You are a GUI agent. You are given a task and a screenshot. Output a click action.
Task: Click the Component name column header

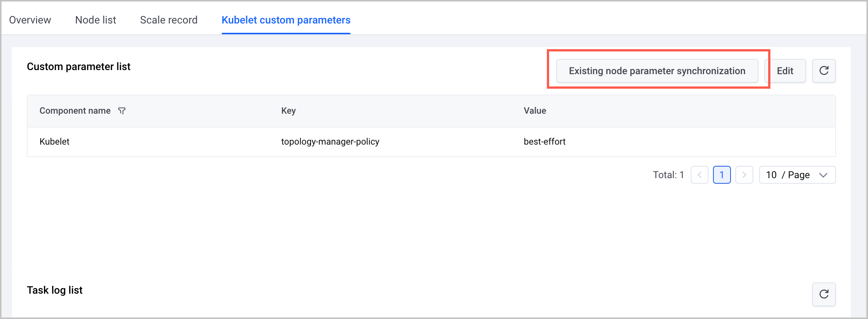(75, 111)
